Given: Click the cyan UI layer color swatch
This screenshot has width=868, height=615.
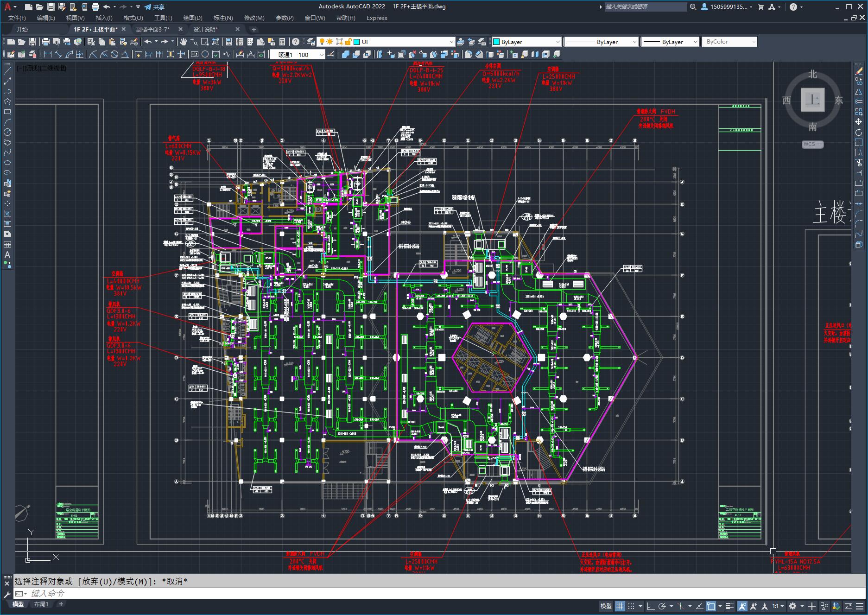Looking at the screenshot, I should pos(357,42).
